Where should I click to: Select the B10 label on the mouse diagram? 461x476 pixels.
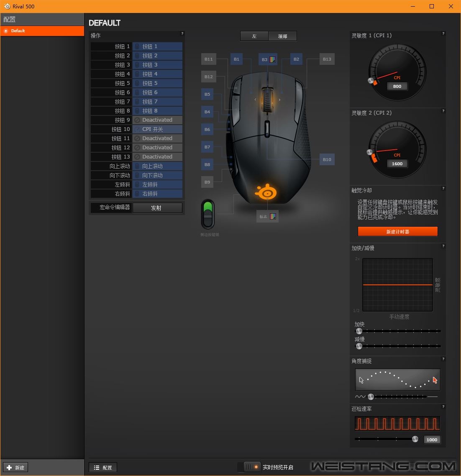(327, 160)
